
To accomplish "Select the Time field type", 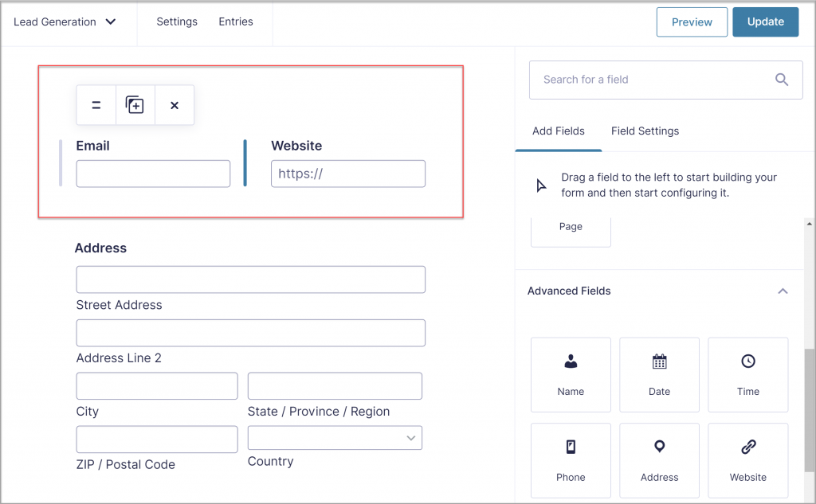I will [747, 374].
